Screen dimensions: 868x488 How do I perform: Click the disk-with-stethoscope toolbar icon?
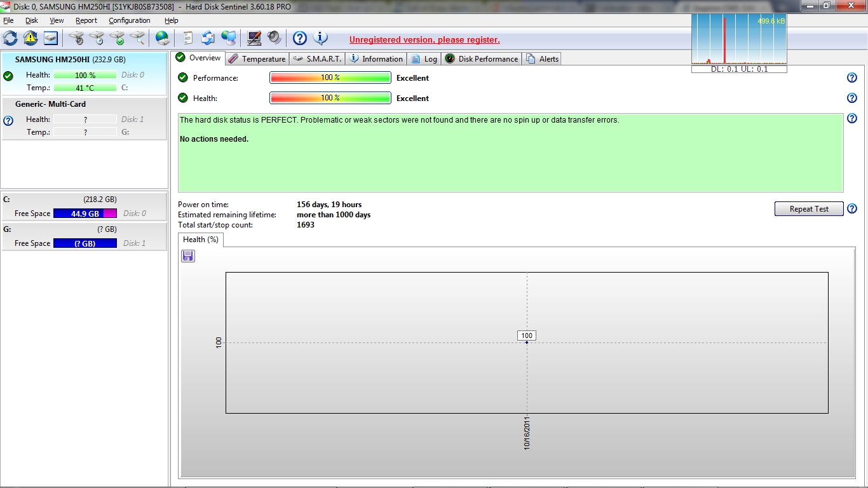coord(76,38)
